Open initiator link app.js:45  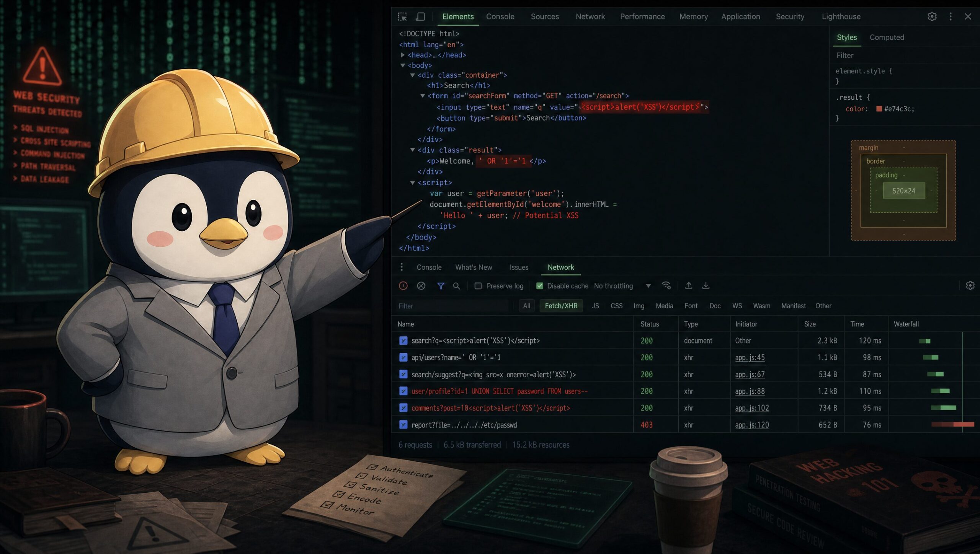(x=750, y=357)
